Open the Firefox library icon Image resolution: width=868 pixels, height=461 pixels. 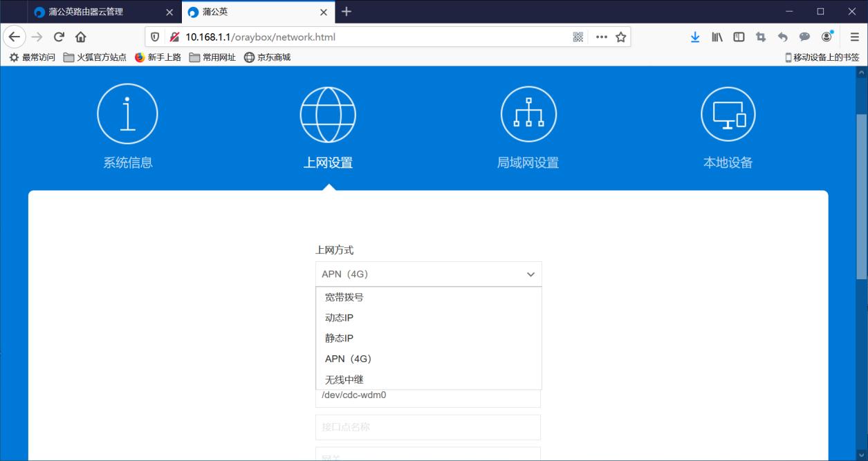pyautogui.click(x=717, y=37)
